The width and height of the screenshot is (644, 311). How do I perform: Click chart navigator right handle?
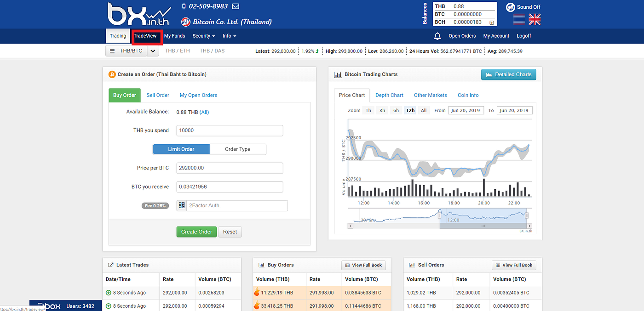pyautogui.click(x=527, y=215)
